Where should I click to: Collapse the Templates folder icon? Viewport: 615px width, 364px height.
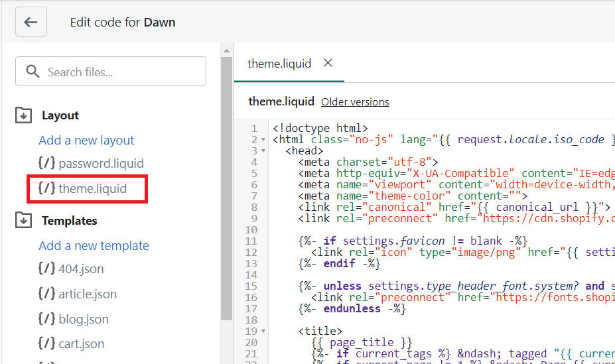coord(23,220)
